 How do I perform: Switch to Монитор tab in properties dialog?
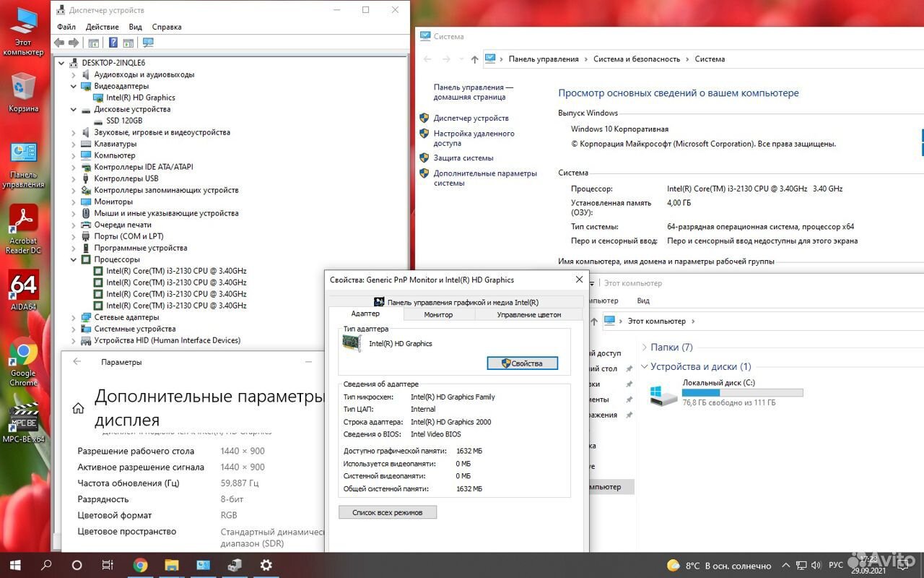[x=438, y=314]
